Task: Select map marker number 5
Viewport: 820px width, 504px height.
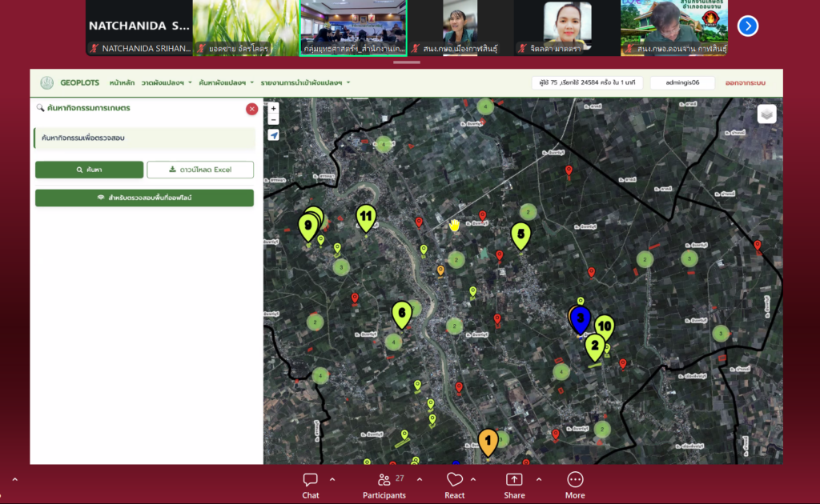Action: (521, 235)
